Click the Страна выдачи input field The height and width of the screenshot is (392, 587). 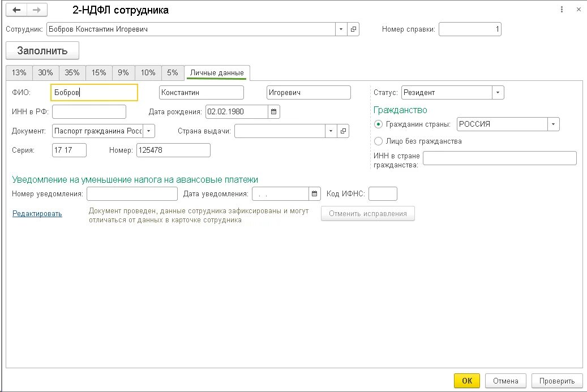280,131
